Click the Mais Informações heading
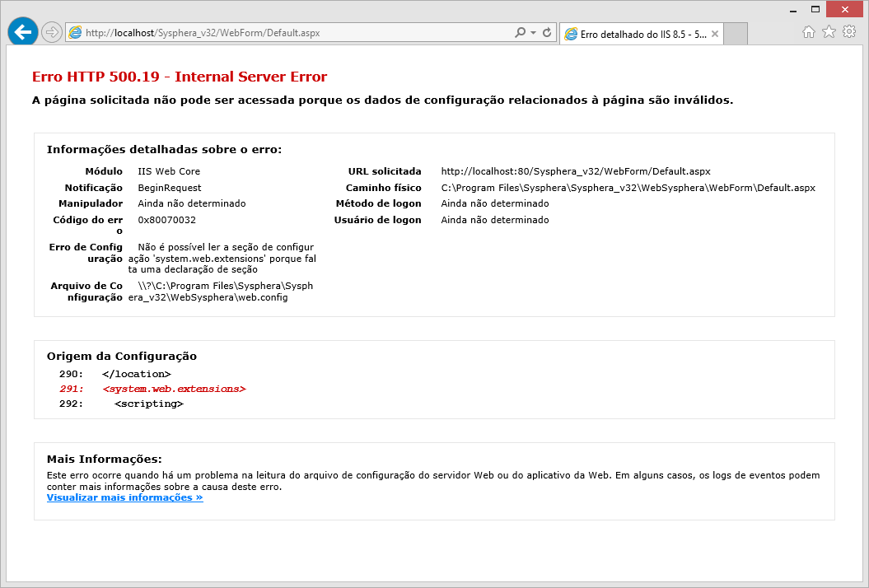 (x=104, y=460)
